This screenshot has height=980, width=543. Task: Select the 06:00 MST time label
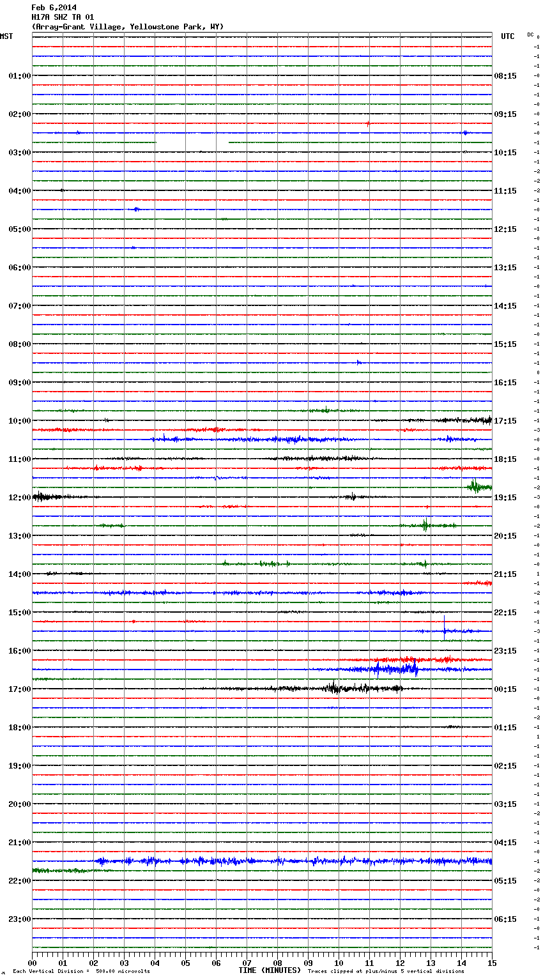click(x=20, y=268)
